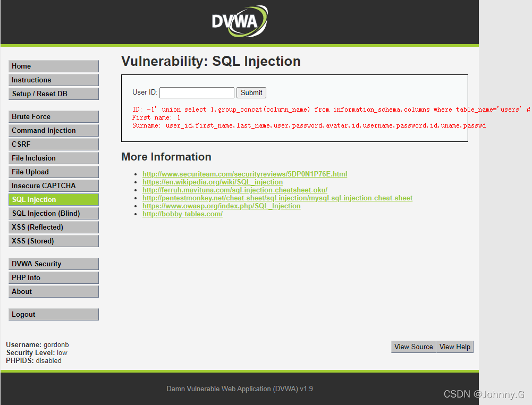Open the Home menu item
The height and width of the screenshot is (405, 532).
[x=54, y=66]
